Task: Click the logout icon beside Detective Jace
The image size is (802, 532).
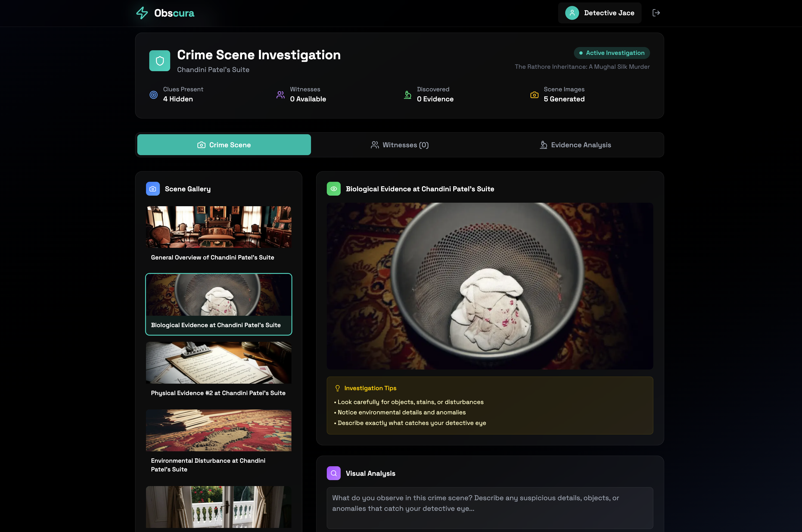Action: pos(656,13)
